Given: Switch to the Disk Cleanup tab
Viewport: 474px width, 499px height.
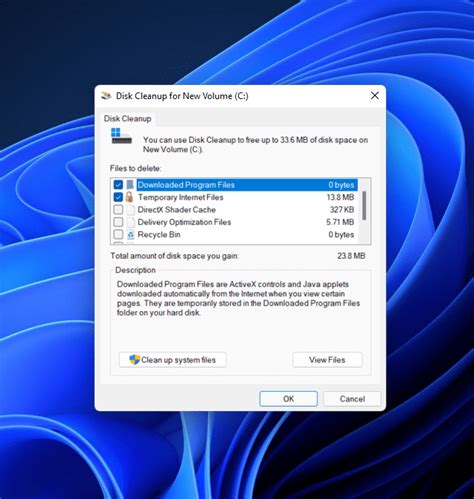Looking at the screenshot, I should click(127, 119).
